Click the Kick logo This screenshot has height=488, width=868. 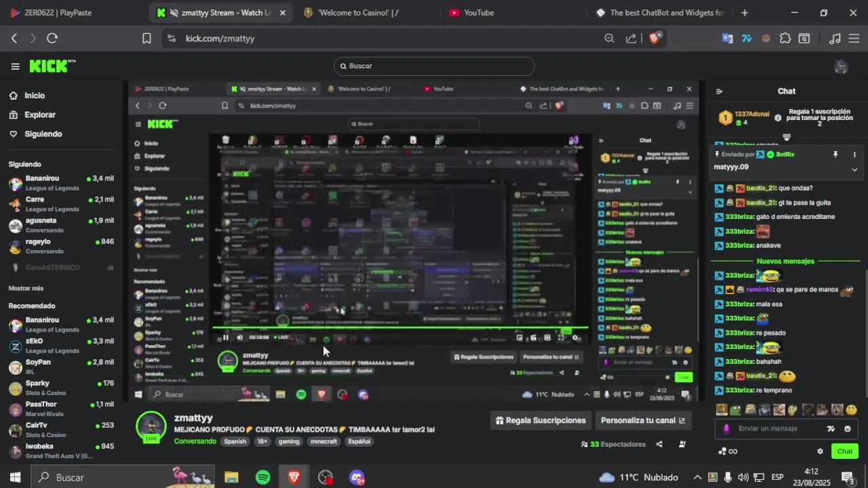click(52, 66)
